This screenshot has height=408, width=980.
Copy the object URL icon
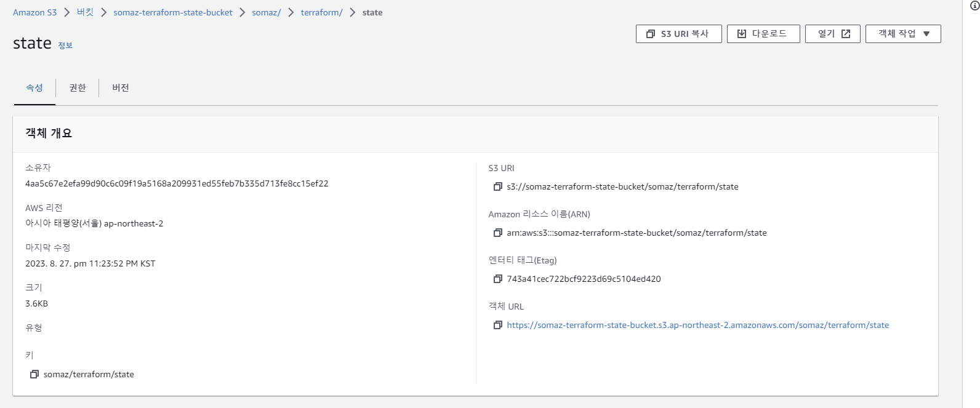[x=498, y=325]
